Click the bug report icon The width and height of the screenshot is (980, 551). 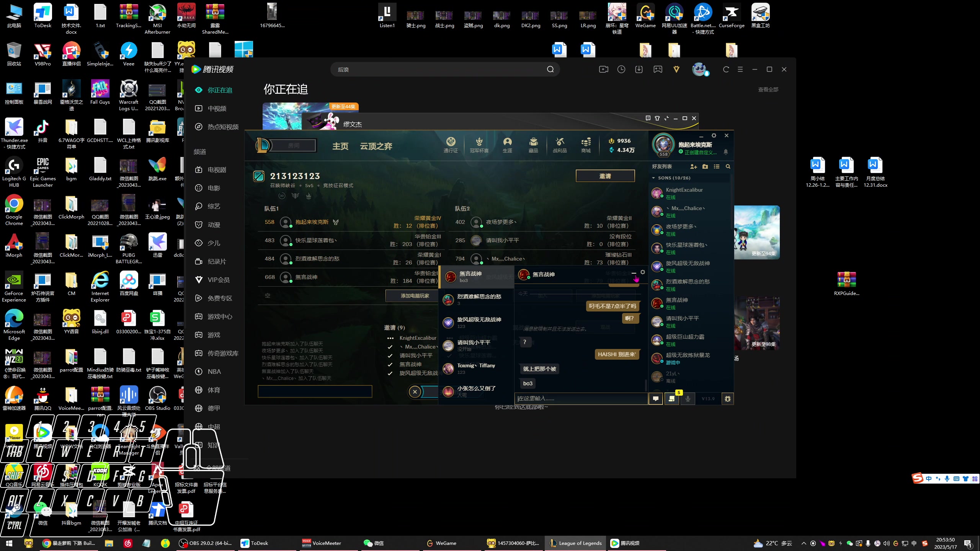pyautogui.click(x=728, y=398)
